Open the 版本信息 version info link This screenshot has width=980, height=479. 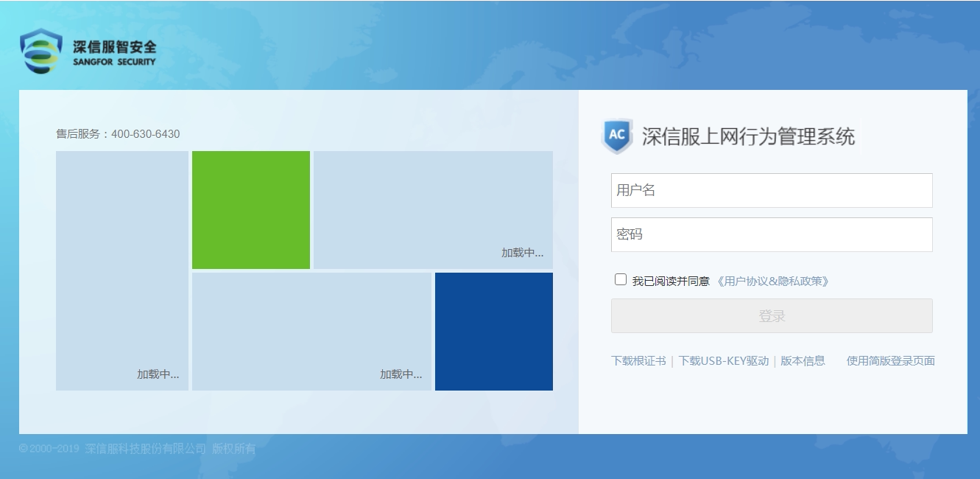click(x=803, y=360)
